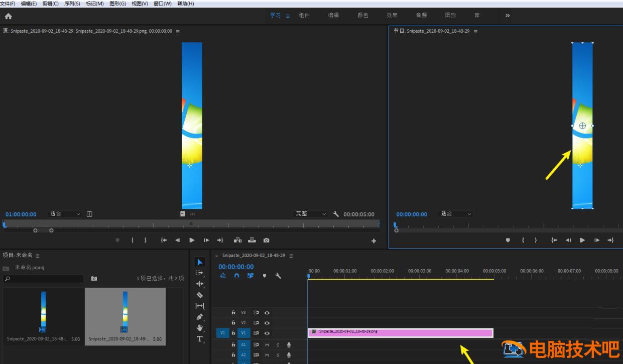Play the sequence in the program monitor
The height and width of the screenshot is (364, 623).
(x=582, y=240)
